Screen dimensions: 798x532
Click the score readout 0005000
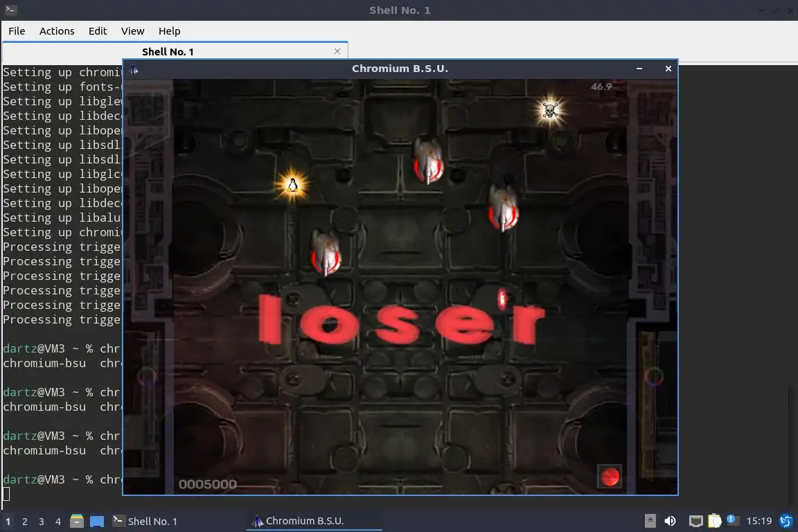pos(208,484)
